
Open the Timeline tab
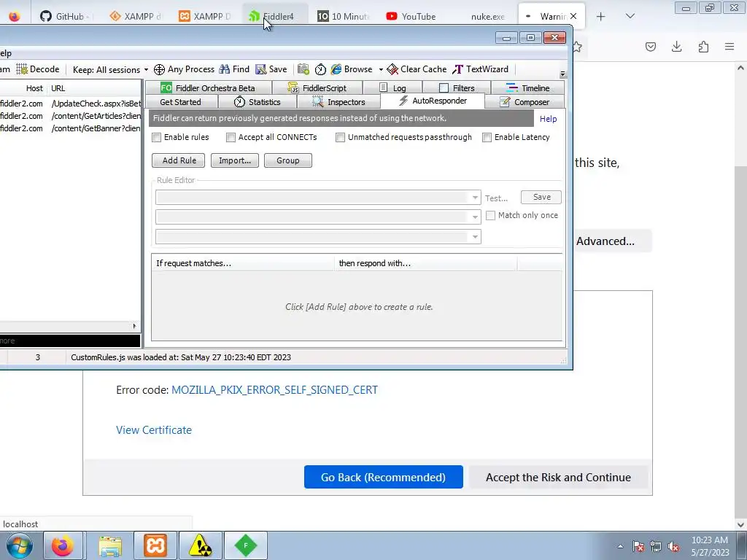click(528, 88)
